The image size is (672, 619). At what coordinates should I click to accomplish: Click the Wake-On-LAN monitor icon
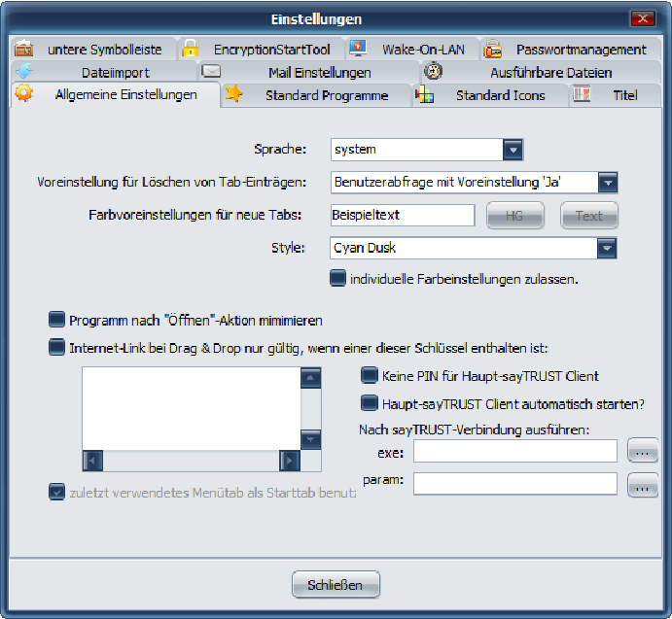coord(358,49)
